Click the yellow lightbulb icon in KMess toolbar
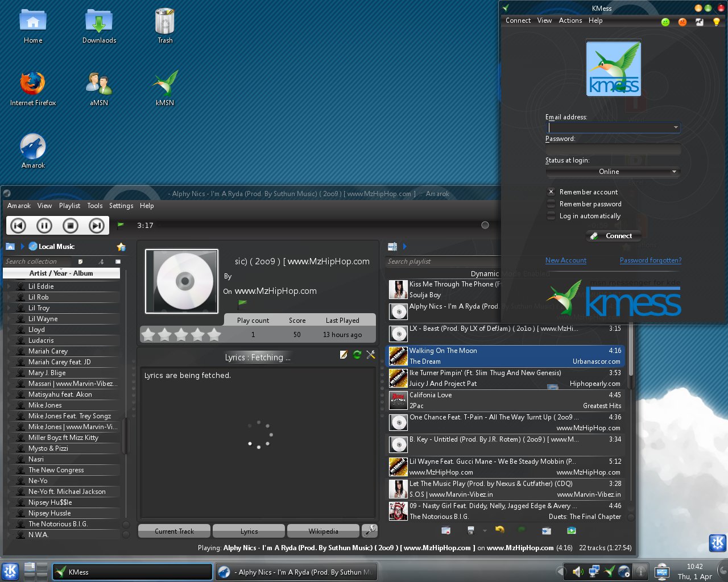This screenshot has width=728, height=582. click(717, 22)
